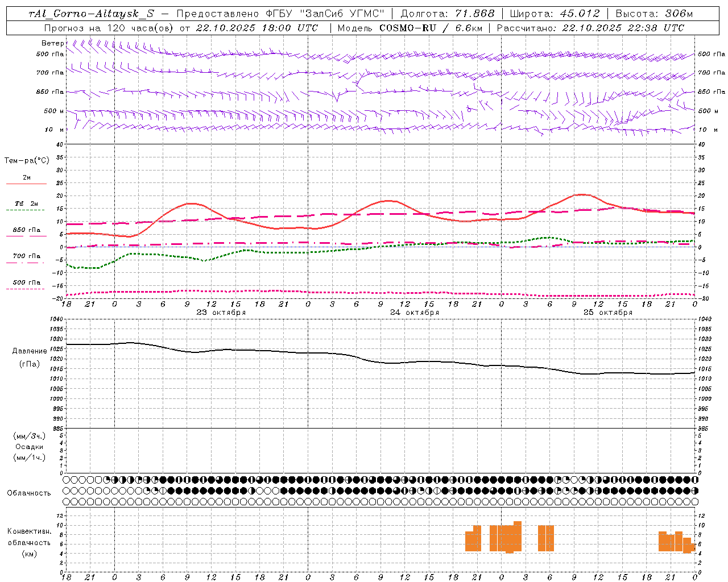Click the dotted line sample under '500 гПа' legend
The height and width of the screenshot is (582, 728).
point(25,289)
